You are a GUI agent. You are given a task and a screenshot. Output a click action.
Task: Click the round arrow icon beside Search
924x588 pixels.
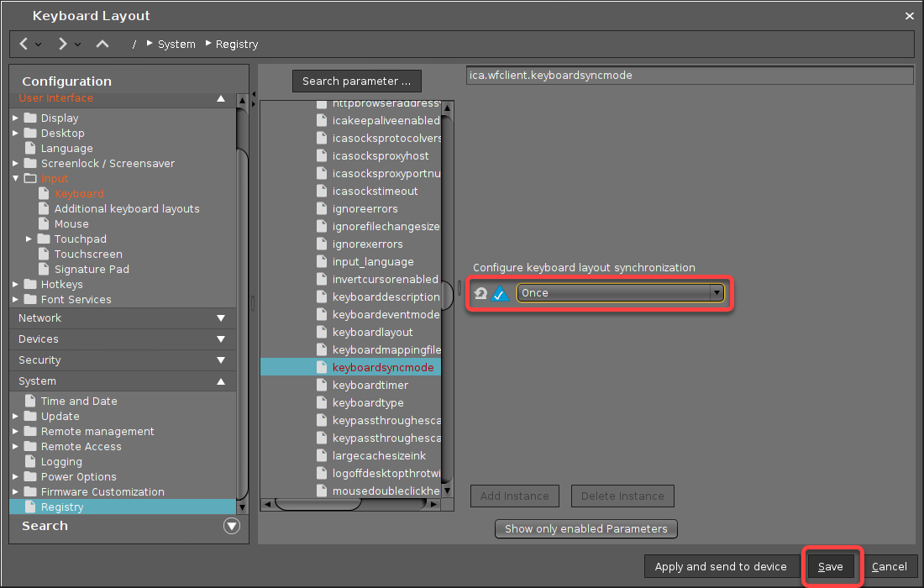[232, 526]
